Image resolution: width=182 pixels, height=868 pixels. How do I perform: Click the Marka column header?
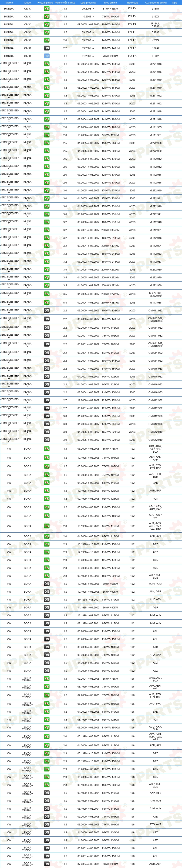point(9,2)
